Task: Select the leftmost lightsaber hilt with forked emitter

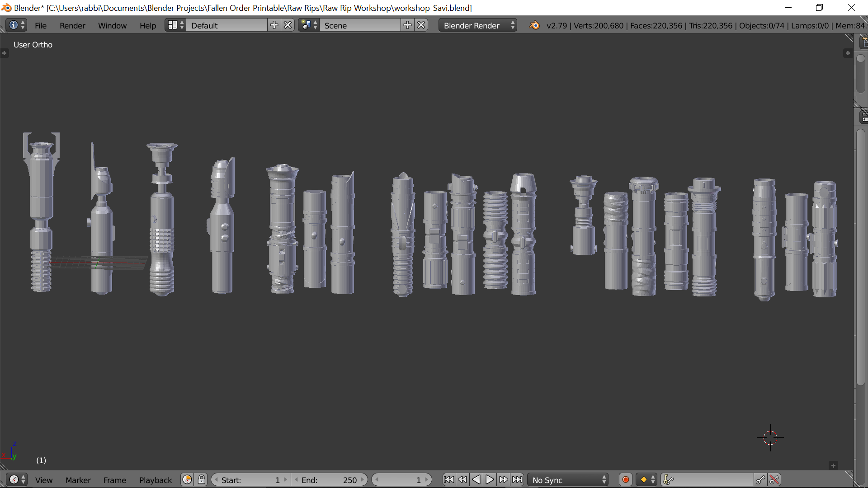Action: point(41,212)
